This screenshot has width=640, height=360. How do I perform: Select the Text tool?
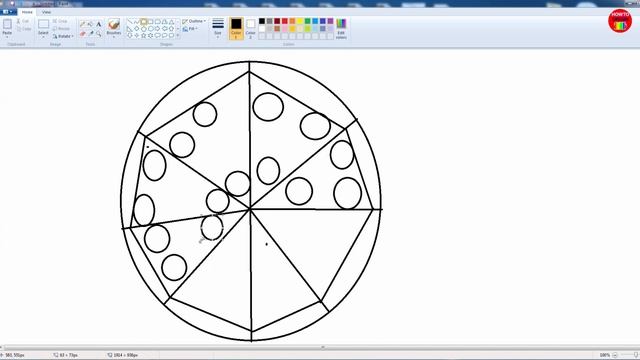click(98, 24)
